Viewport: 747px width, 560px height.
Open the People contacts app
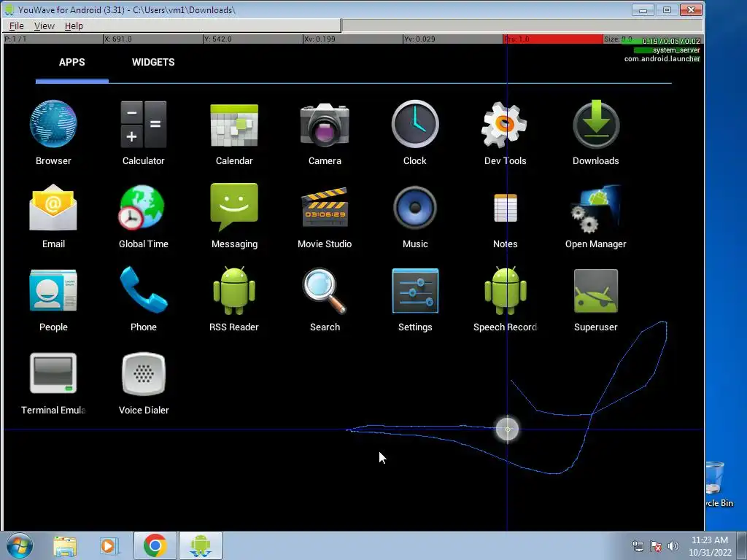tap(53, 300)
